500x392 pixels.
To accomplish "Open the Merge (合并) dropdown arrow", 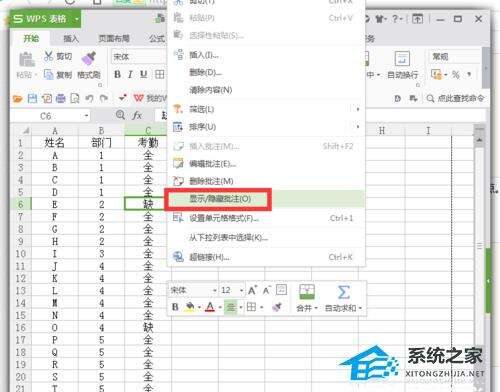I will [316, 308].
